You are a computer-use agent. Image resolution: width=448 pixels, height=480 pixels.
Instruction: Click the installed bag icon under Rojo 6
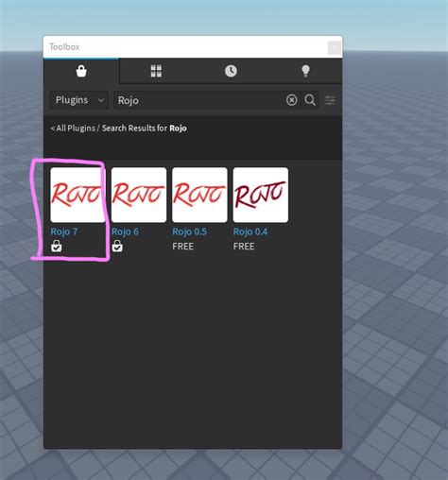tap(117, 246)
